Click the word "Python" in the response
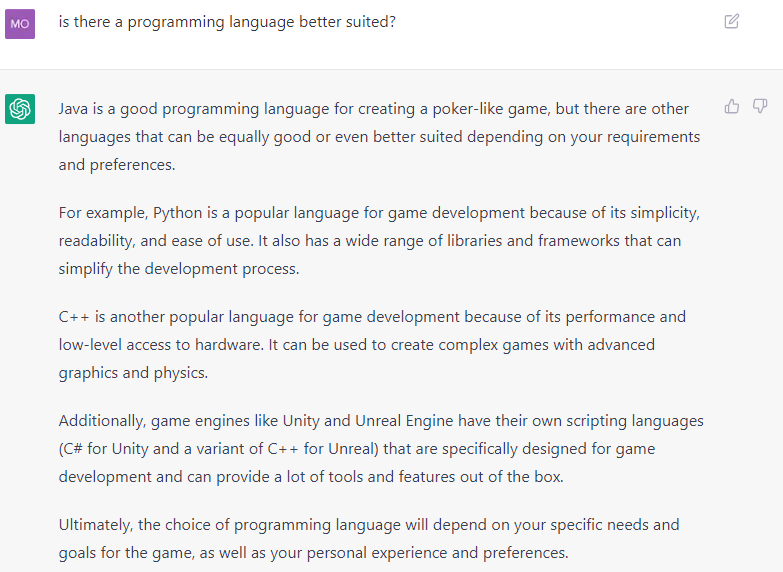 point(177,213)
